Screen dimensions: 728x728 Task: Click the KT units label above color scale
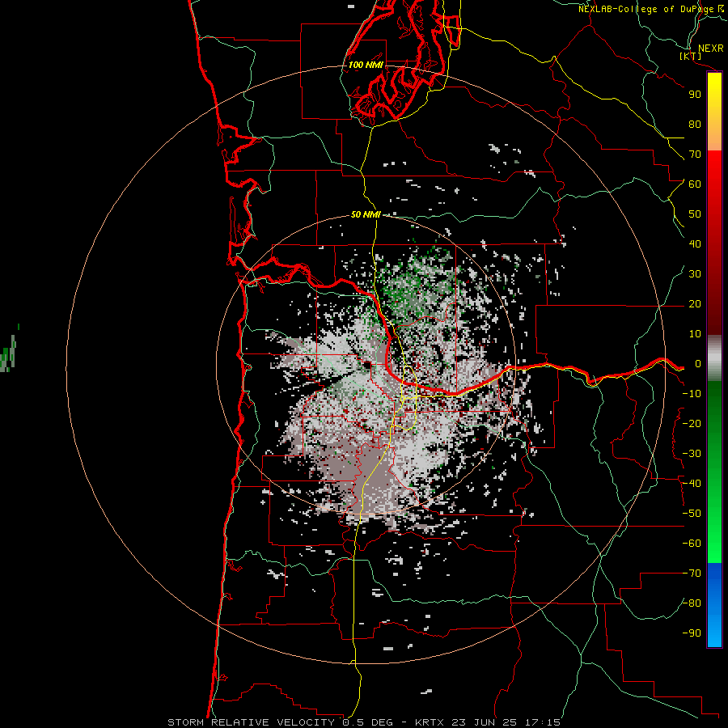[x=691, y=56]
